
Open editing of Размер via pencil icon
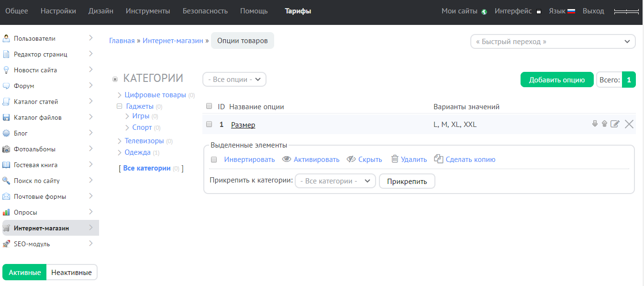click(615, 124)
